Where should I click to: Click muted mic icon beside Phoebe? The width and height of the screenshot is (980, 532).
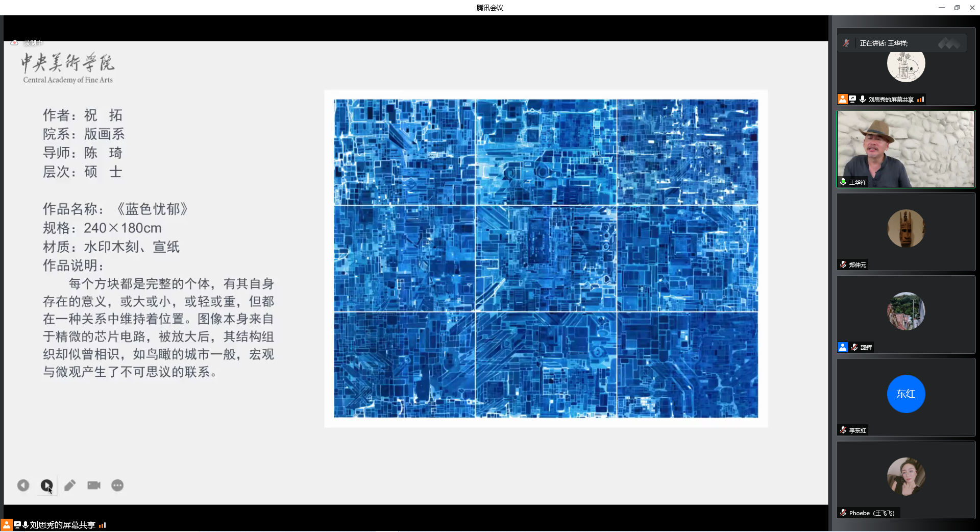pyautogui.click(x=843, y=513)
